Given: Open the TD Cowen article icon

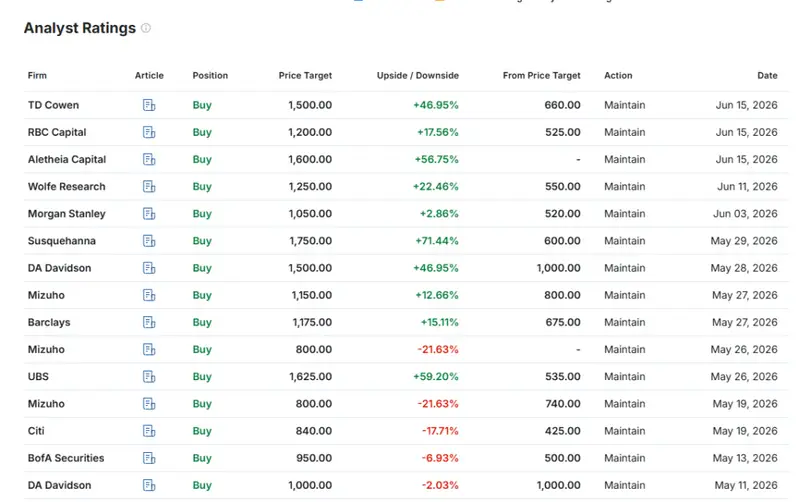Looking at the screenshot, I should 149,105.
